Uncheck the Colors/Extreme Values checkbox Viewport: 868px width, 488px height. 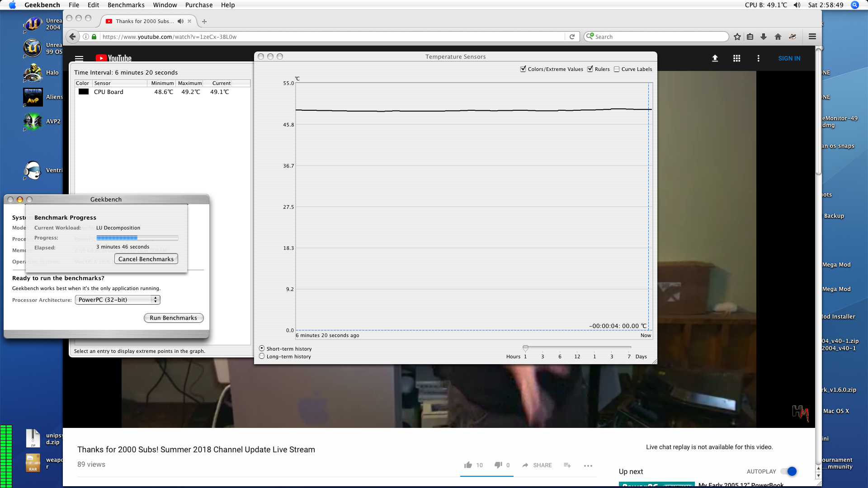523,69
